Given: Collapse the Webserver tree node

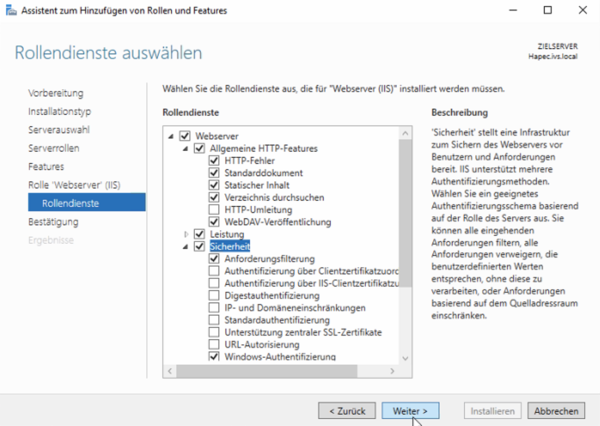Looking at the screenshot, I should point(171,136).
